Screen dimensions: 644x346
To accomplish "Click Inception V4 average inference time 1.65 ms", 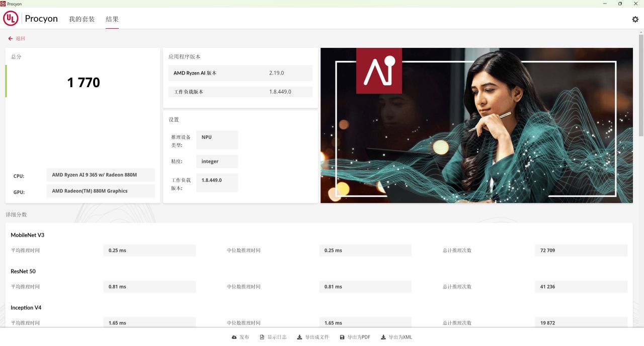I will [x=149, y=322].
